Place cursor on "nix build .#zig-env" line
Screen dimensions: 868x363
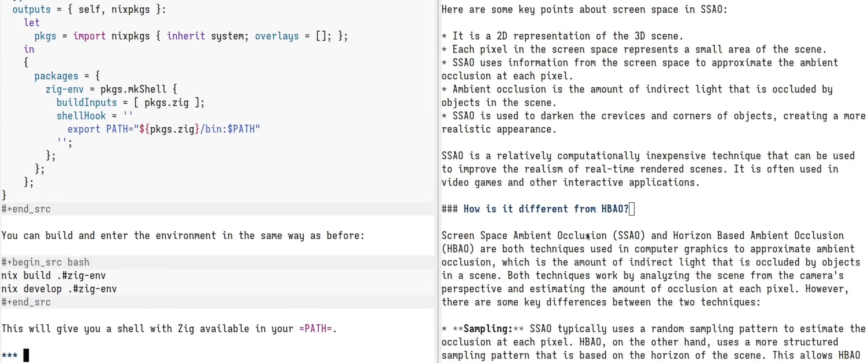coord(53,276)
